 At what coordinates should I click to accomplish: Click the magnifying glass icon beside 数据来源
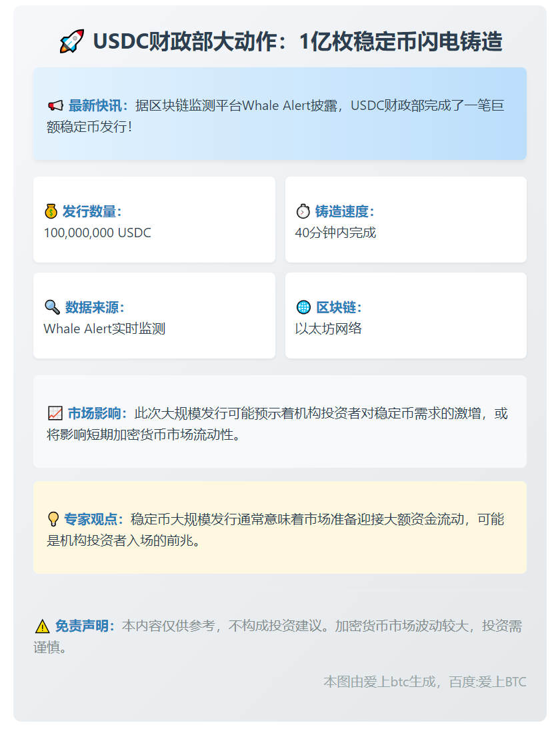[x=52, y=307]
